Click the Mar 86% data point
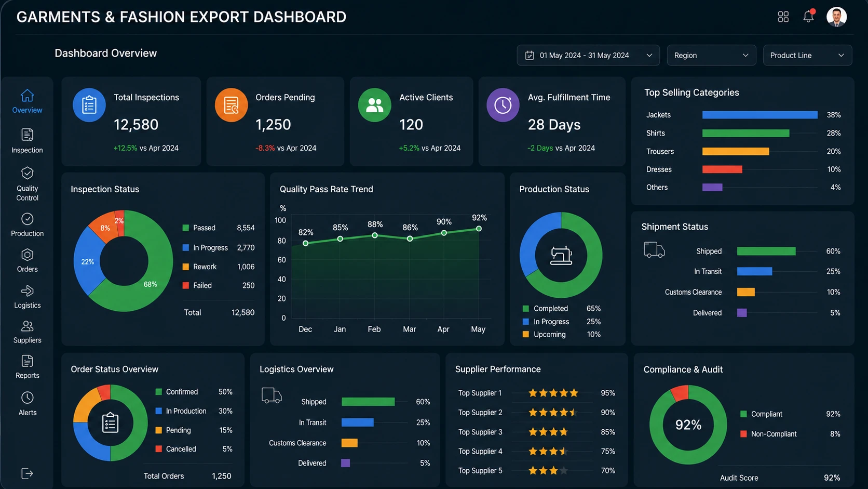Viewport: 868px width, 489px height. click(410, 239)
